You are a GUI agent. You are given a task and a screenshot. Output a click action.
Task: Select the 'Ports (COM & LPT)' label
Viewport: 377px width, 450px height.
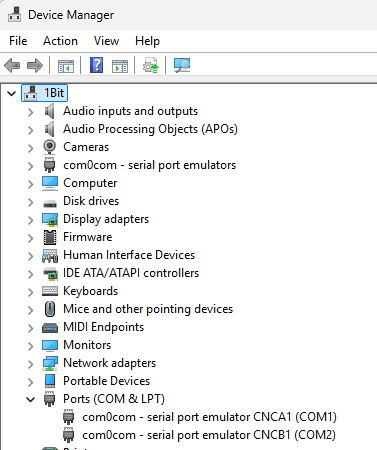(x=114, y=399)
